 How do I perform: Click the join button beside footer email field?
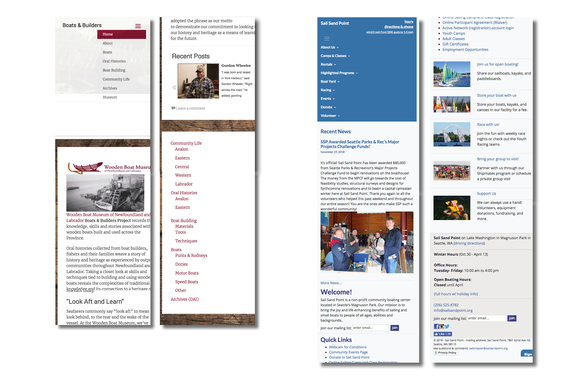coord(512,318)
